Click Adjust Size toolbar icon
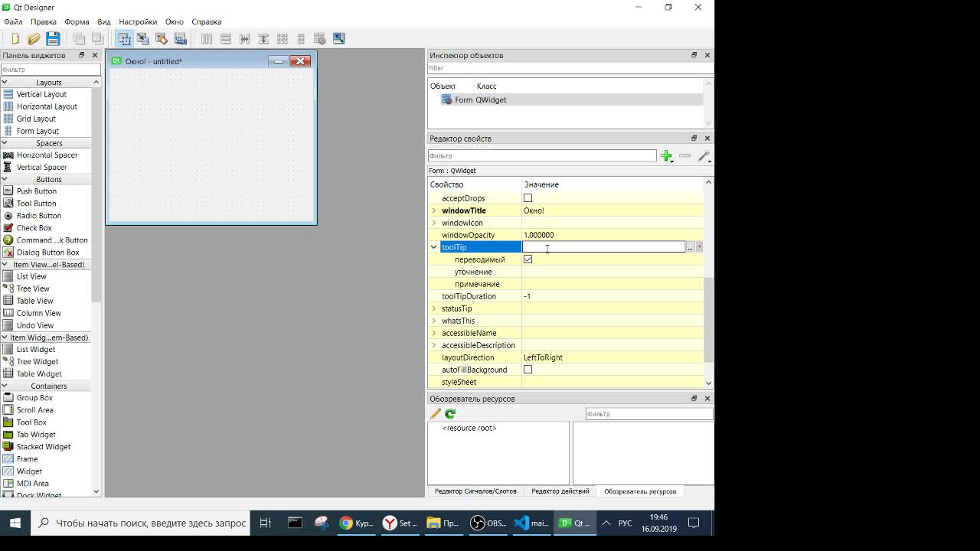This screenshot has width=980, height=551. [x=339, y=38]
